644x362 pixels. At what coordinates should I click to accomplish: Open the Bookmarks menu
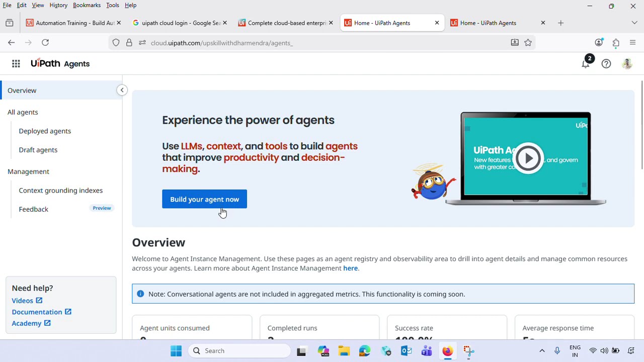[x=87, y=5]
